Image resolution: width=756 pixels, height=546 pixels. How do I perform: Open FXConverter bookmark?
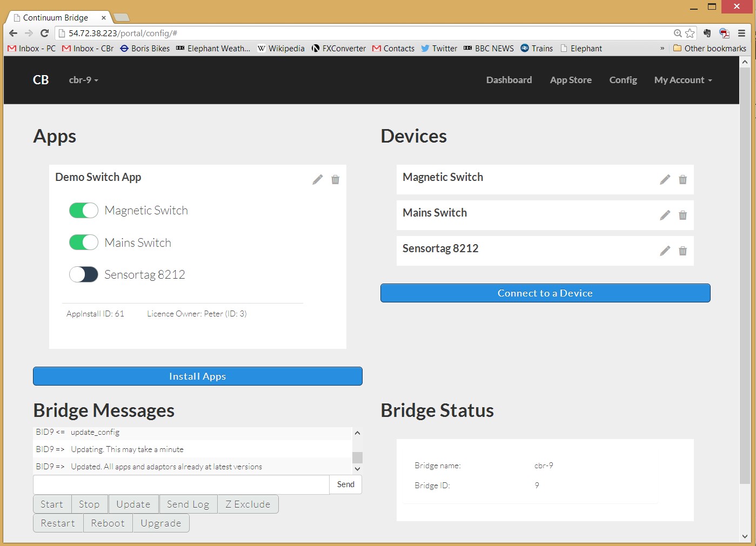click(x=338, y=48)
